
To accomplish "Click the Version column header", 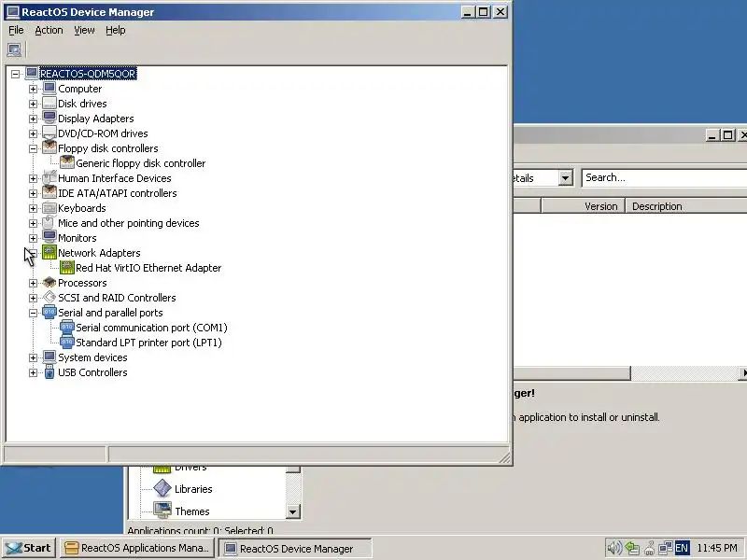I will [x=583, y=206].
